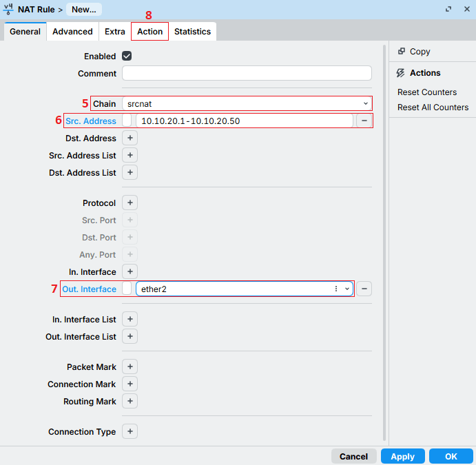Click the Actions lightning icon
476x465 pixels.
400,73
